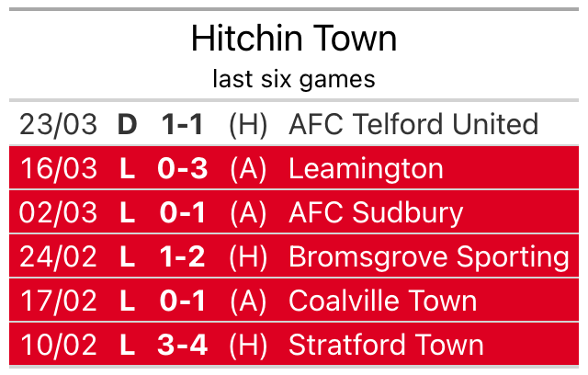Select the 16/03 match date
588x375 pixels.
[58, 168]
